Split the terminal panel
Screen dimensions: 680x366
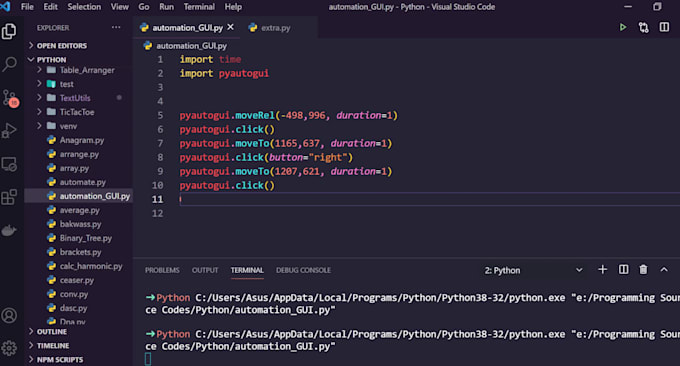click(623, 270)
